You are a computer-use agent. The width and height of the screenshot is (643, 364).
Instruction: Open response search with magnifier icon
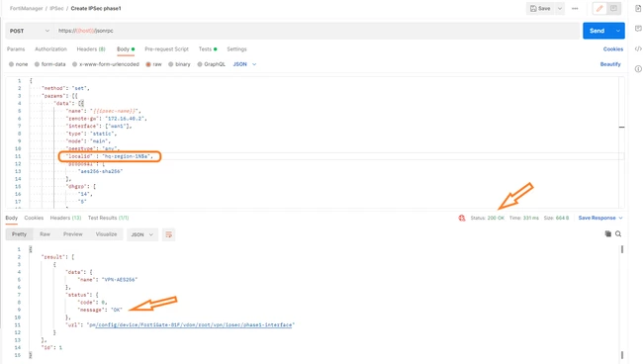pyautogui.click(x=618, y=234)
